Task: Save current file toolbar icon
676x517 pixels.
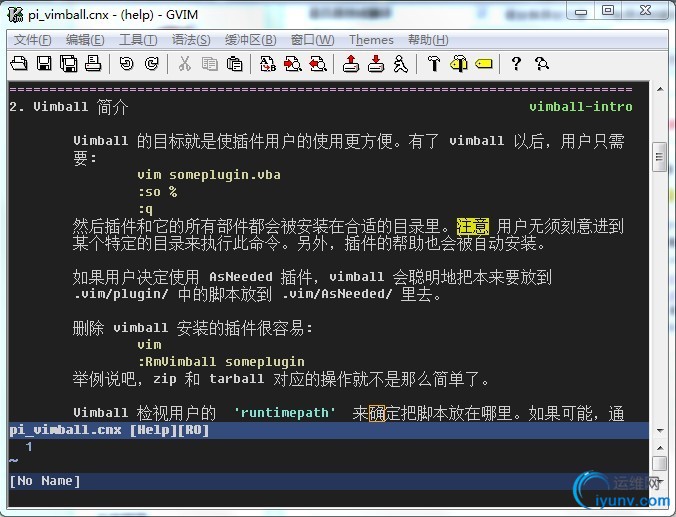Action: pos(44,64)
